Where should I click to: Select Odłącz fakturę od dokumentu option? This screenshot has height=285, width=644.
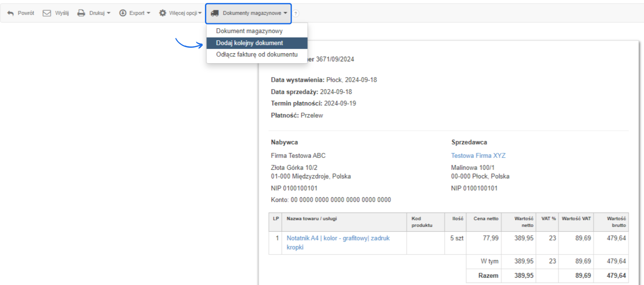point(257,54)
